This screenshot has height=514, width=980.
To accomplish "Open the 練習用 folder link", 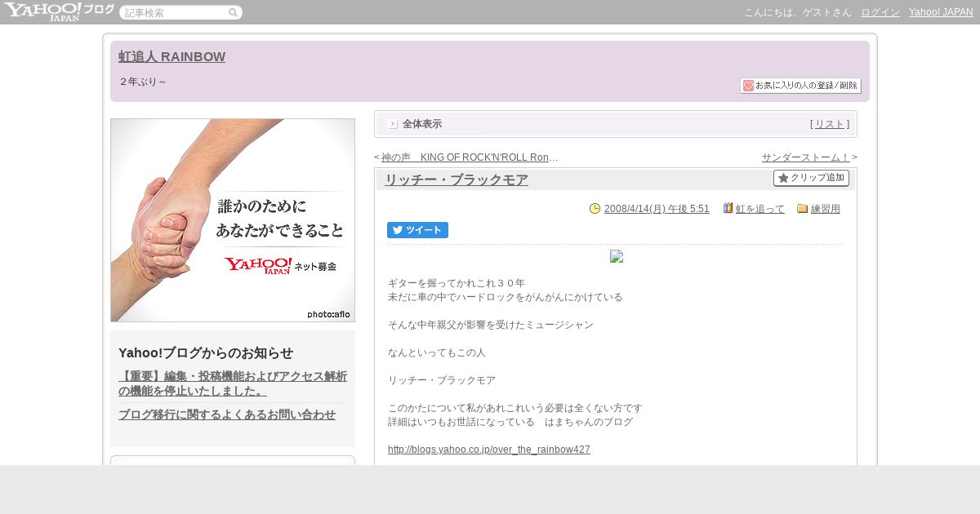I will pos(826,209).
